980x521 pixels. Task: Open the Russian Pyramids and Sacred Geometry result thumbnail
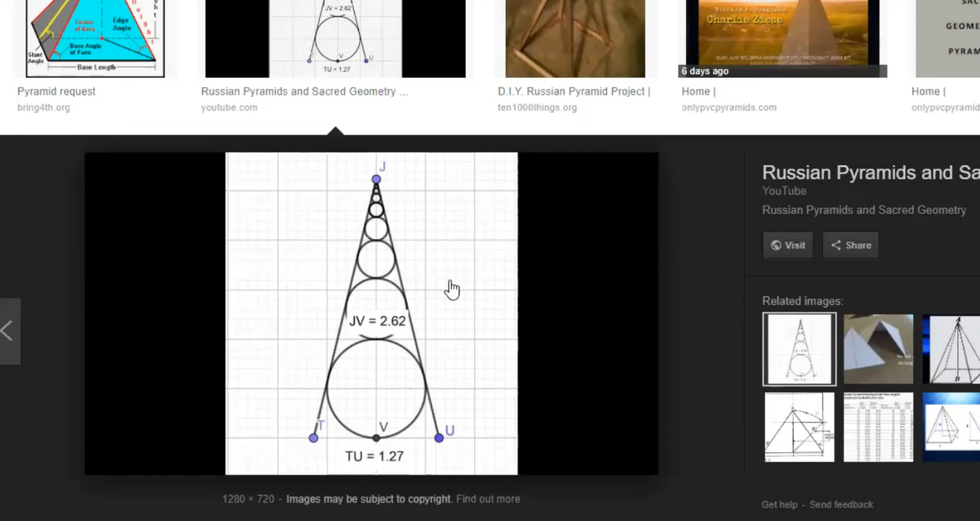tap(336, 39)
